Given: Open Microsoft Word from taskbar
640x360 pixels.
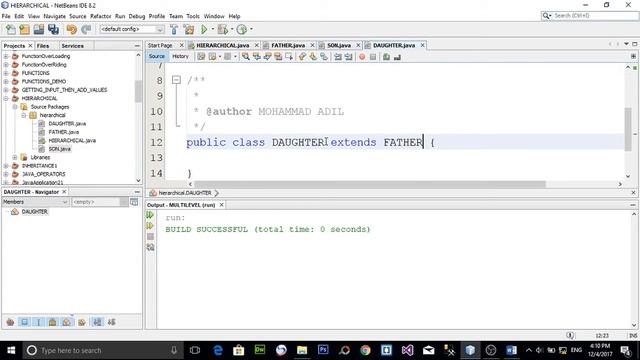Looking at the screenshot, I should point(511,350).
